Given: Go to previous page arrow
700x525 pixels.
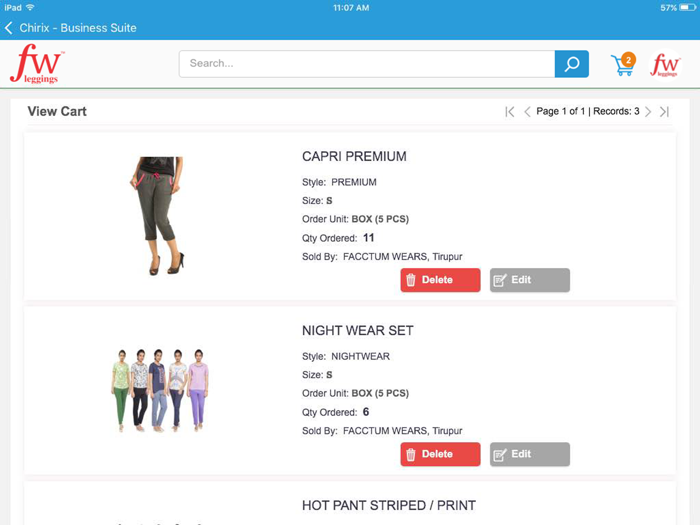Looking at the screenshot, I should (527, 112).
